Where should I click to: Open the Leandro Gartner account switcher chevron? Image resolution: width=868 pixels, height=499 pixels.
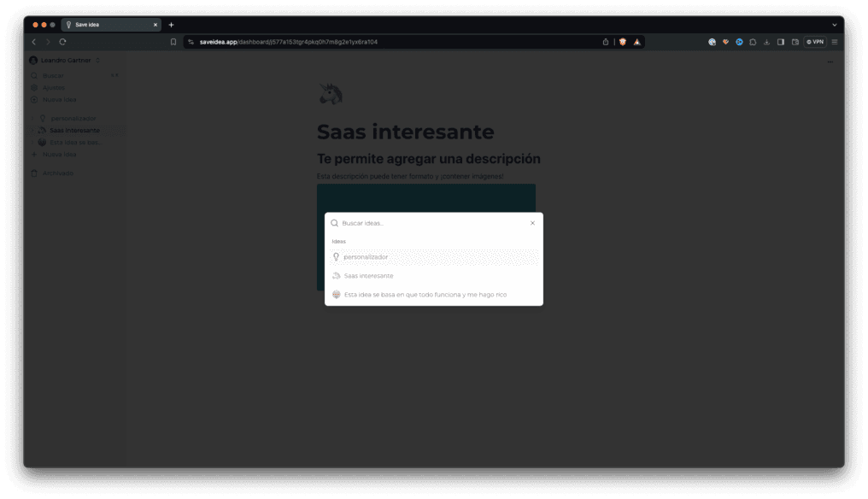pos(98,60)
